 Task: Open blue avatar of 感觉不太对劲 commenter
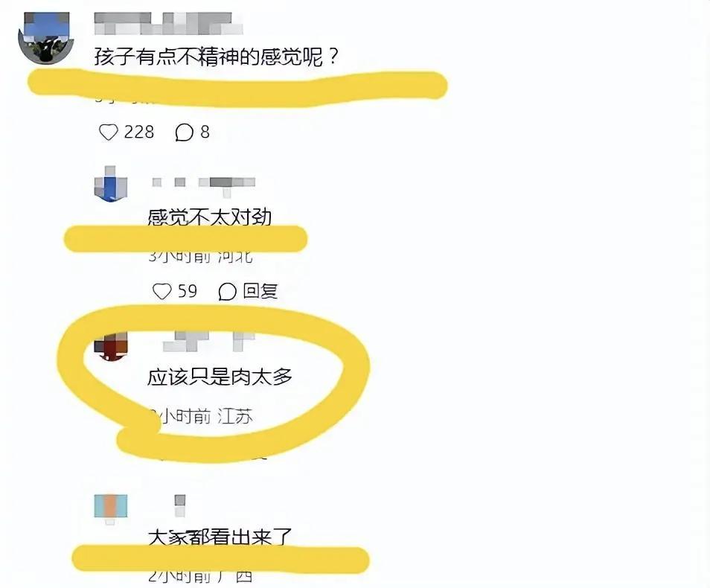110,184
